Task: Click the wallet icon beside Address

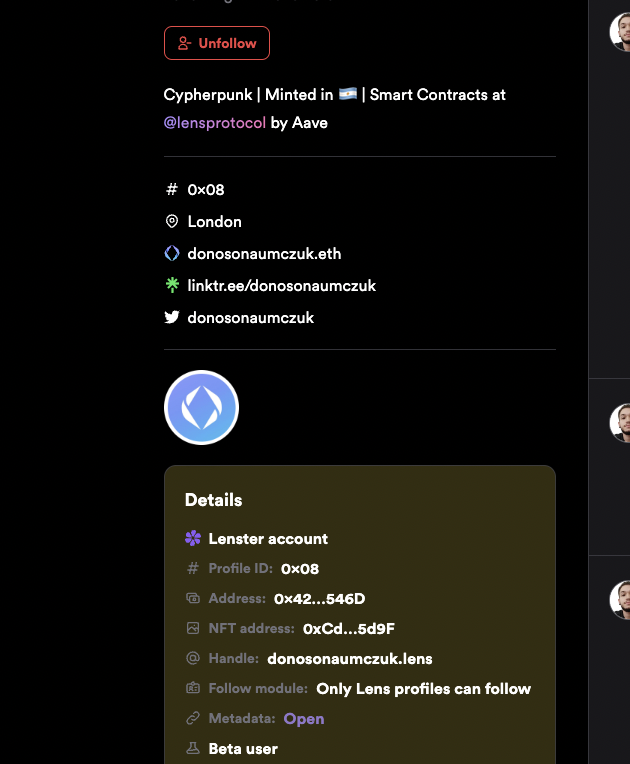Action: click(x=193, y=598)
